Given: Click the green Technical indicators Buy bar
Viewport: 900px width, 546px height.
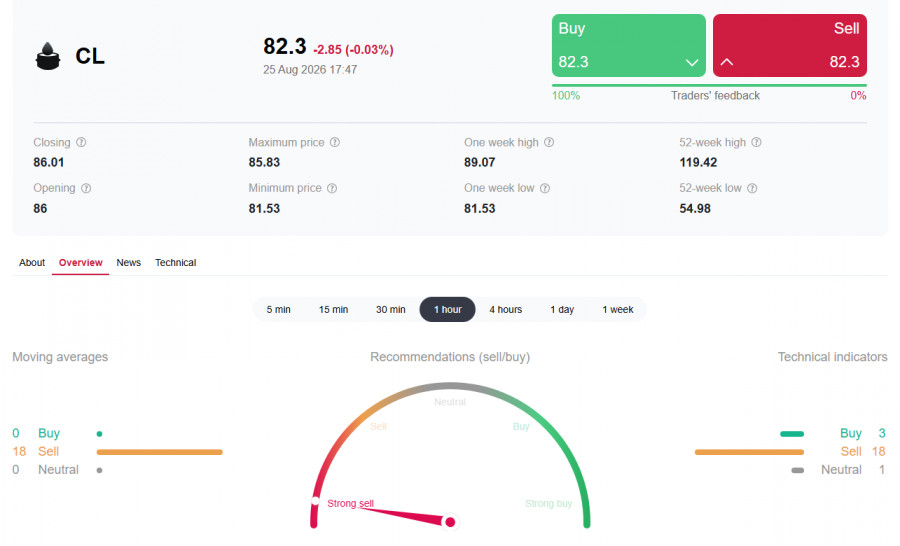Looking at the screenshot, I should click(792, 434).
